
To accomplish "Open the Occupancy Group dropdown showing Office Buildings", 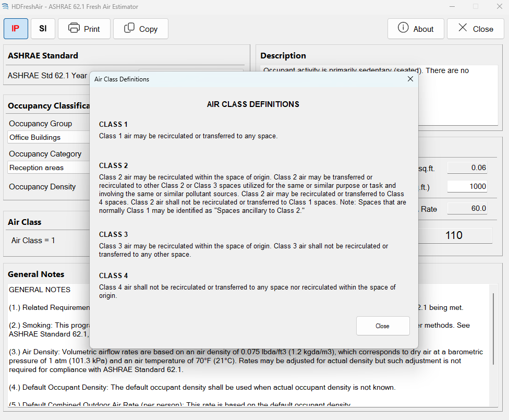I will click(x=49, y=137).
